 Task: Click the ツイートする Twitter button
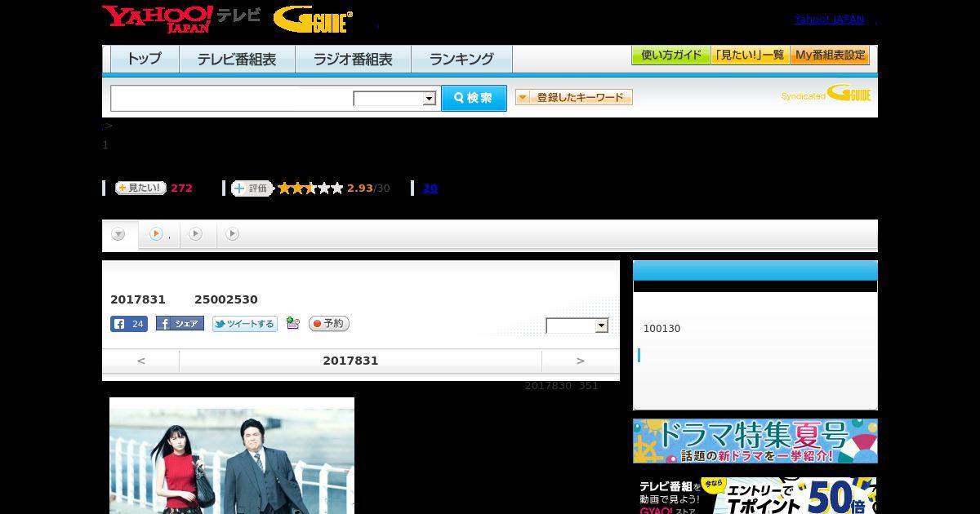pos(245,324)
